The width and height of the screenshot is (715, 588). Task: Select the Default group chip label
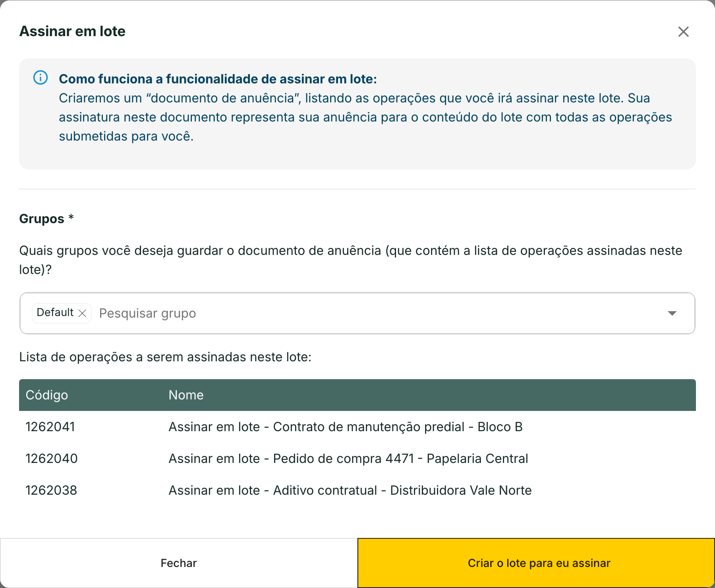click(55, 312)
